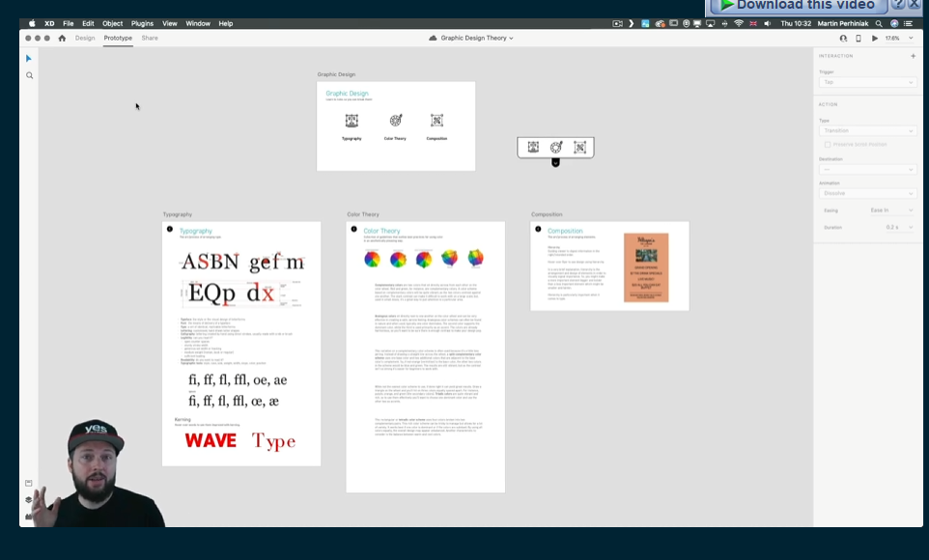
Task: Switch to Prototype mode tab
Action: point(118,38)
